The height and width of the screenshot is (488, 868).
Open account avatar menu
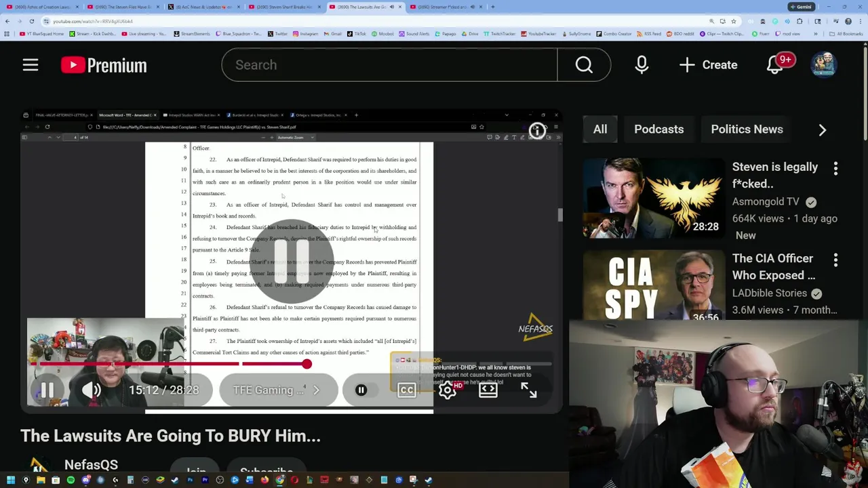pos(824,65)
